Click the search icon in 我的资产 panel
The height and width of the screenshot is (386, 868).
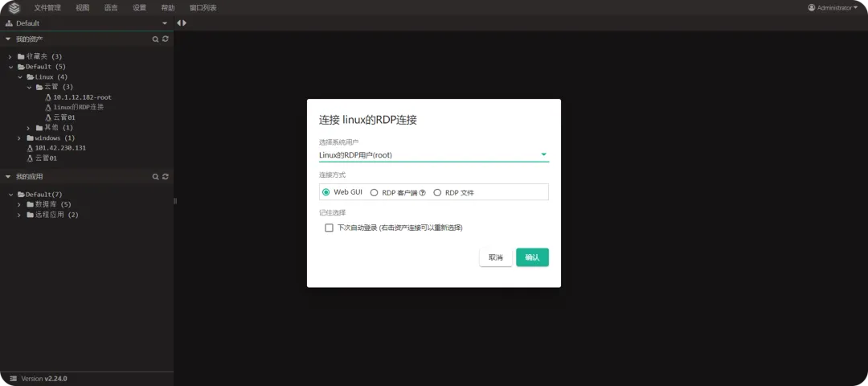(x=156, y=39)
